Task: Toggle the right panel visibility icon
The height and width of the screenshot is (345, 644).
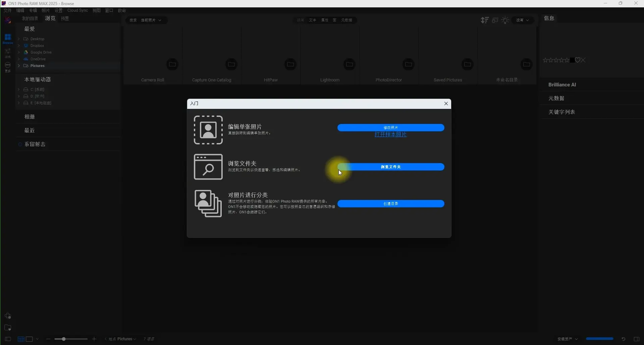Action: (636, 339)
